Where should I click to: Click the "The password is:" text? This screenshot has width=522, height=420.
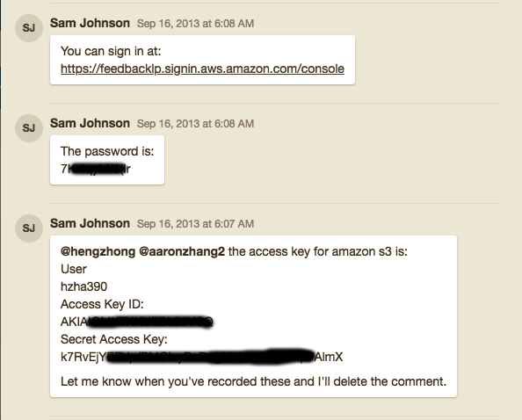(x=107, y=152)
